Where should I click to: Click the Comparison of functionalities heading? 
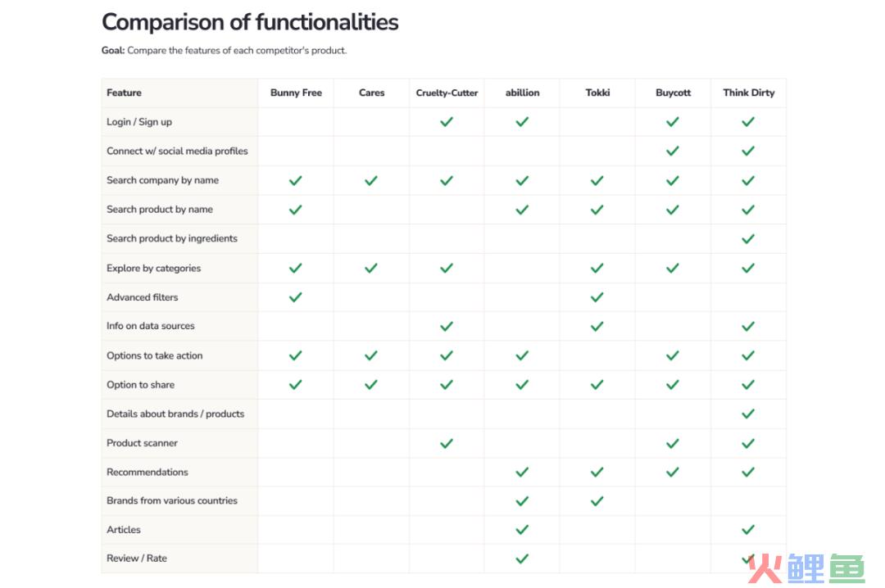250,23
